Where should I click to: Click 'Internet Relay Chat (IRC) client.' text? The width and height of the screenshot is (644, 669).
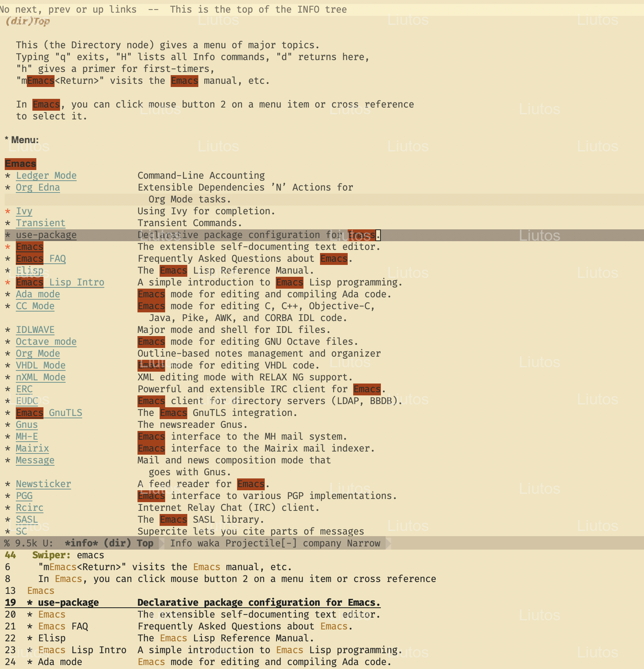click(x=228, y=508)
